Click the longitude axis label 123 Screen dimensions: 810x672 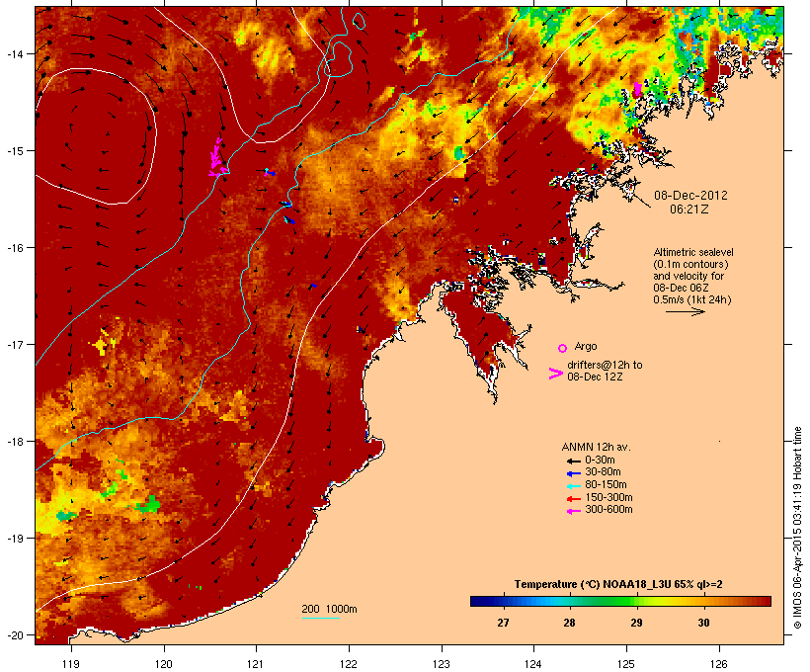[442, 664]
